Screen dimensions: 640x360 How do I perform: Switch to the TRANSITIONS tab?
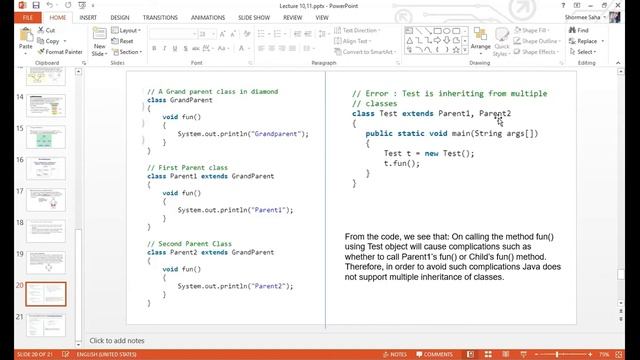(x=160, y=18)
